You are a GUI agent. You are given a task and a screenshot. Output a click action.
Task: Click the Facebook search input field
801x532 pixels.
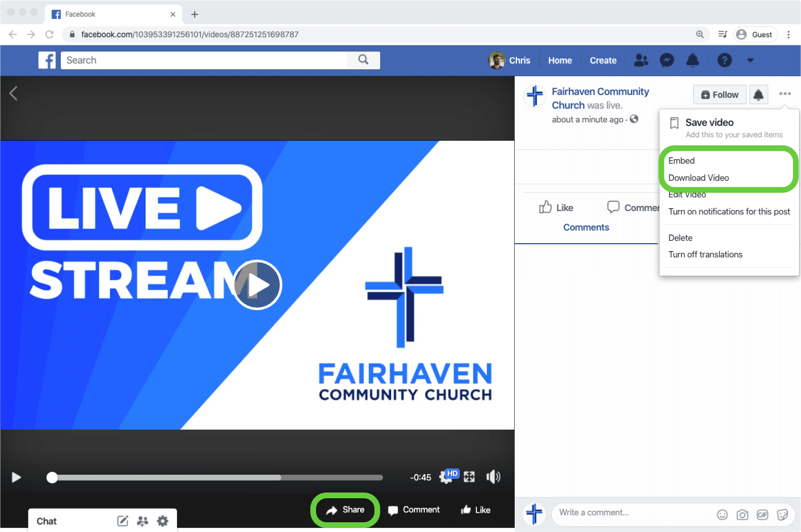point(204,60)
